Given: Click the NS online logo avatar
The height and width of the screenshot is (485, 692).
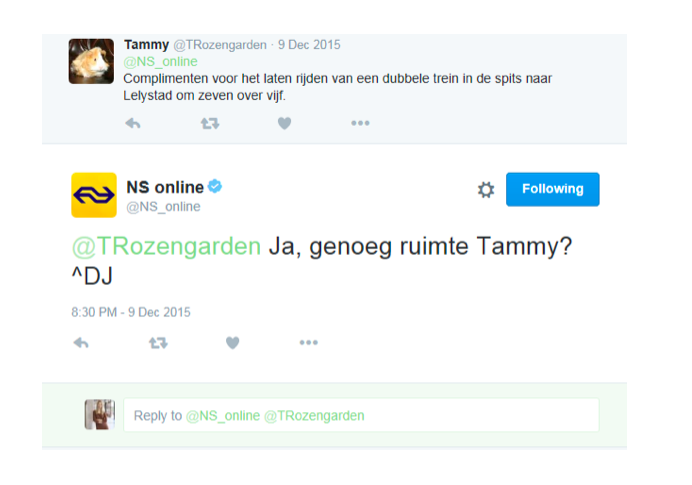Looking at the screenshot, I should click(93, 194).
